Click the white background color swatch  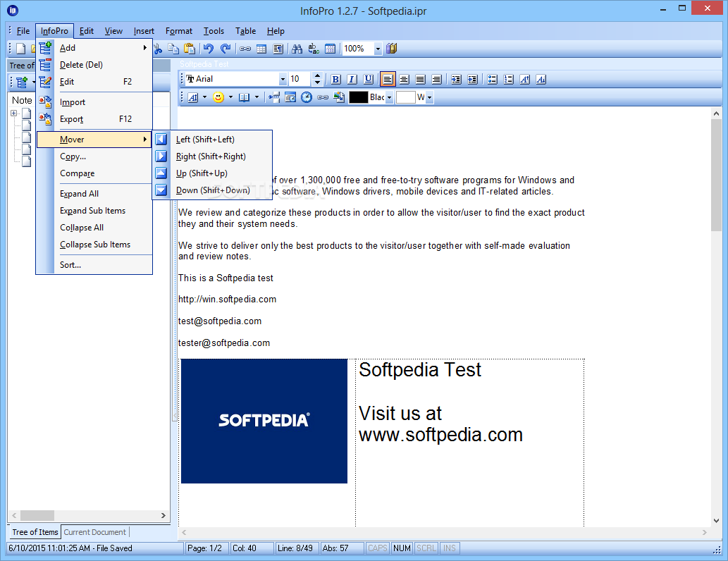click(405, 97)
